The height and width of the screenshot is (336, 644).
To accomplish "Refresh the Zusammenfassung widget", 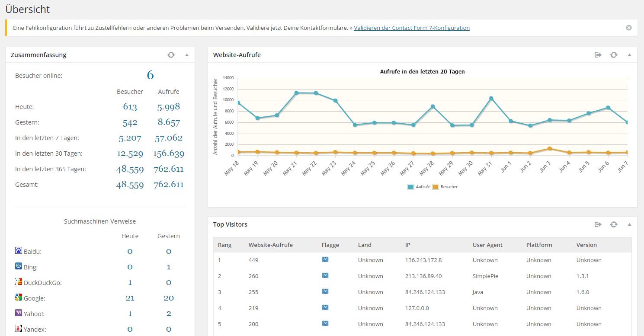I will tap(171, 55).
